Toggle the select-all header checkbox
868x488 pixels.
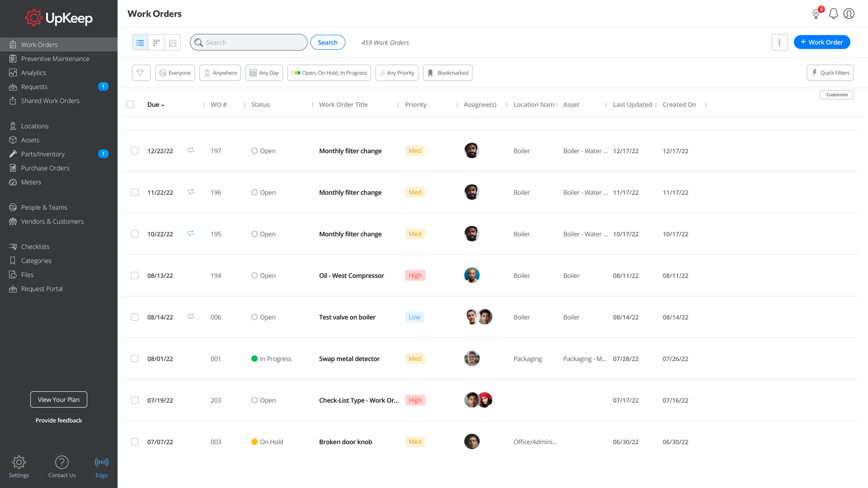(130, 105)
